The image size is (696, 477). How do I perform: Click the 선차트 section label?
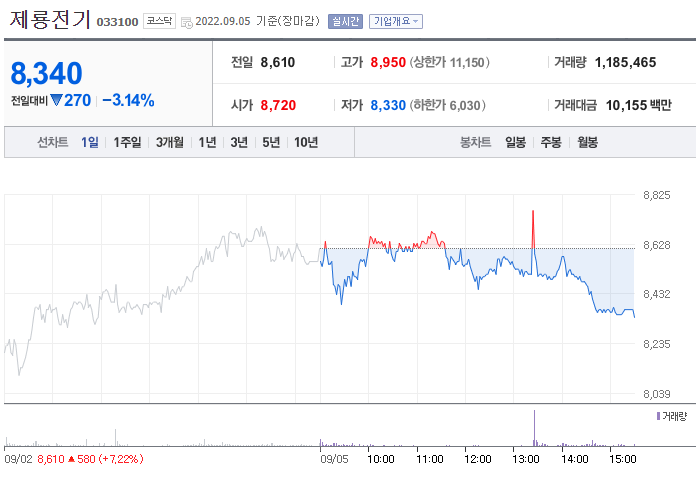pyautogui.click(x=52, y=142)
